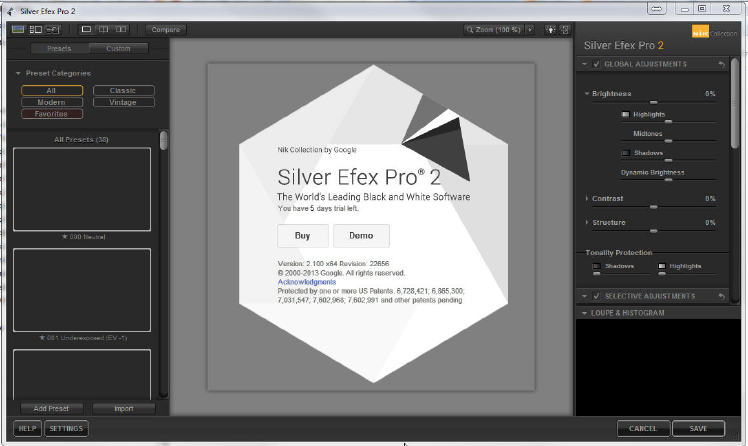Screen dimensions: 748x446
Task: Expand the Contrast sub-sliders
Action: pos(587,198)
